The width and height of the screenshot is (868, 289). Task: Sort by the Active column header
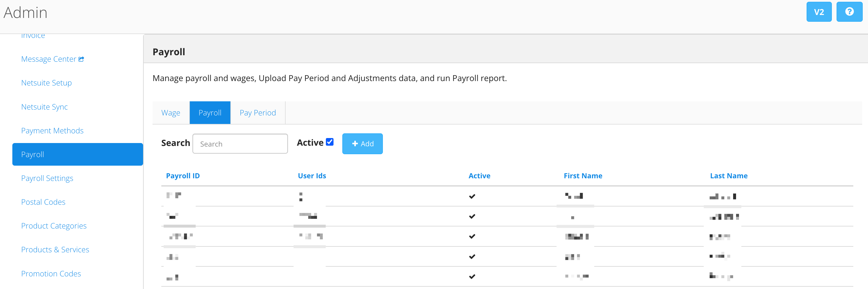tap(479, 176)
